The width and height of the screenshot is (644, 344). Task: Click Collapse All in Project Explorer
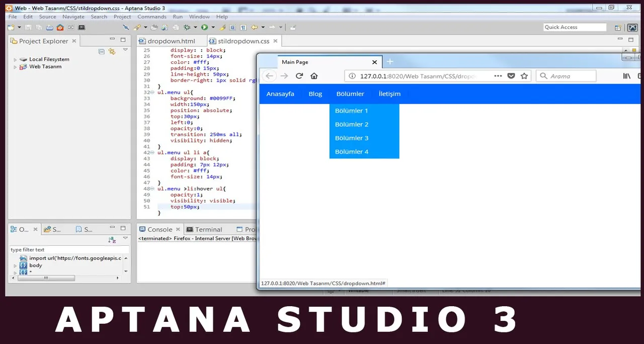pyautogui.click(x=102, y=51)
